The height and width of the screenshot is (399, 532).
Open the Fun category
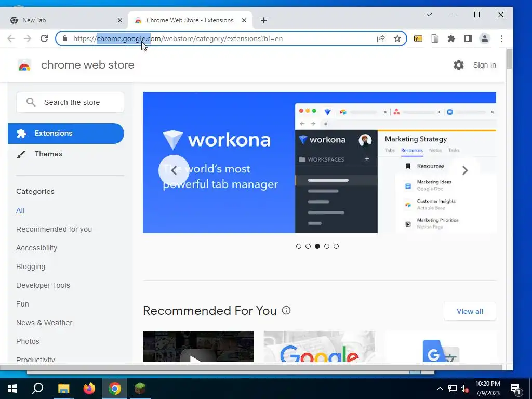pyautogui.click(x=22, y=304)
